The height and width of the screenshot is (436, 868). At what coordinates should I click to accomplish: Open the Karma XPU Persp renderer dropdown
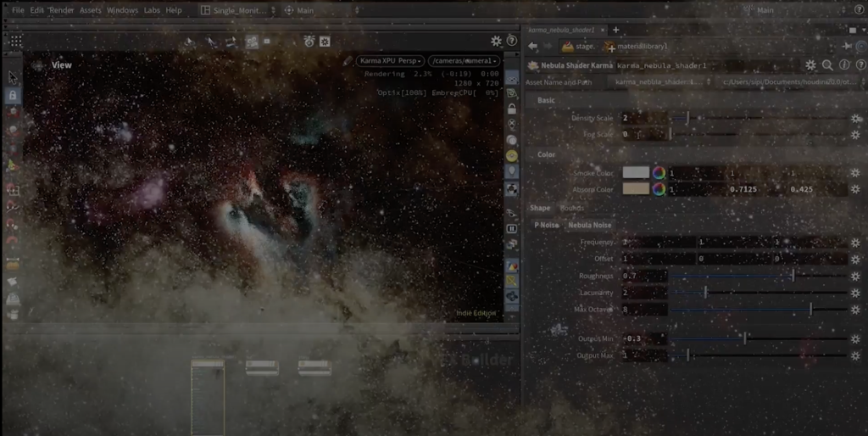[x=390, y=61]
